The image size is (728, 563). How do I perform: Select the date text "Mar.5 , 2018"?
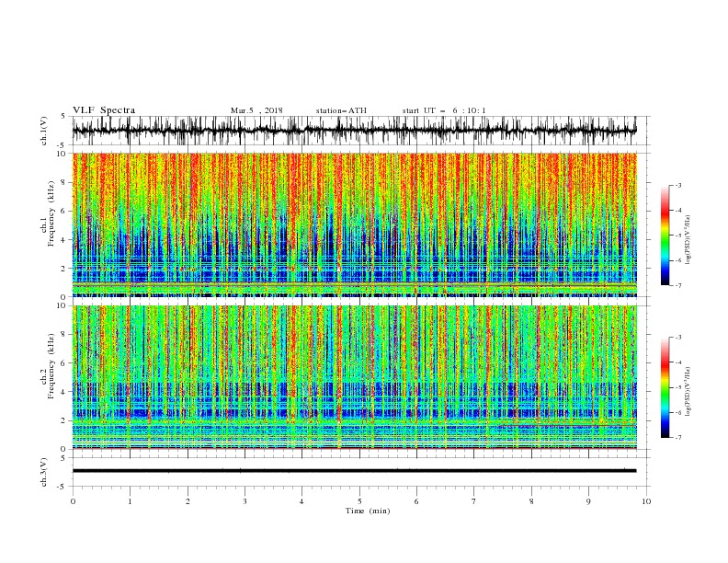(256, 110)
